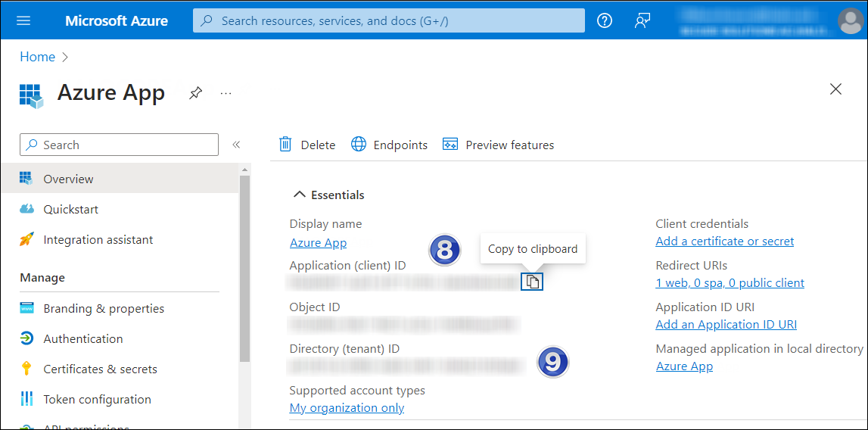Viewport: 868px width, 430px height.
Task: Click the Help question mark icon
Action: 604,20
